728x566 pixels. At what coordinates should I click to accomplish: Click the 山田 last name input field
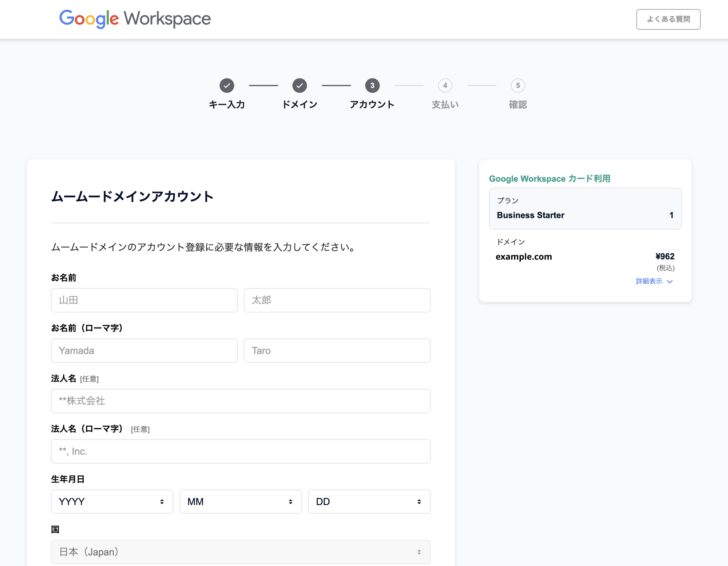tap(144, 300)
